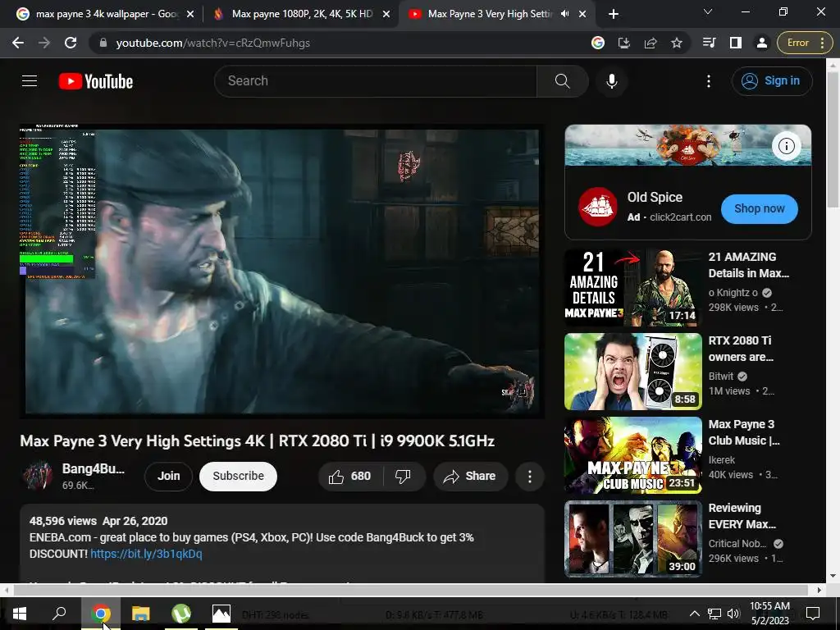
Task: Start voice search with microphone icon
Action: tap(612, 81)
